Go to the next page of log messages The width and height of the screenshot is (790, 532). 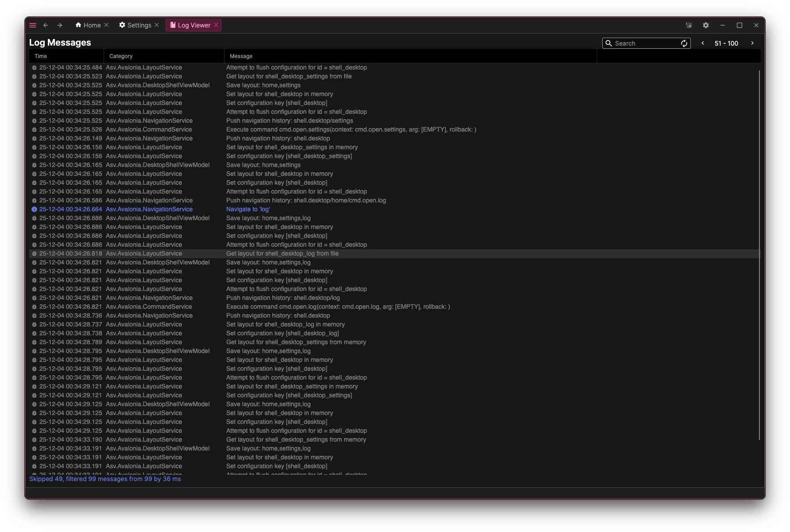pos(752,43)
